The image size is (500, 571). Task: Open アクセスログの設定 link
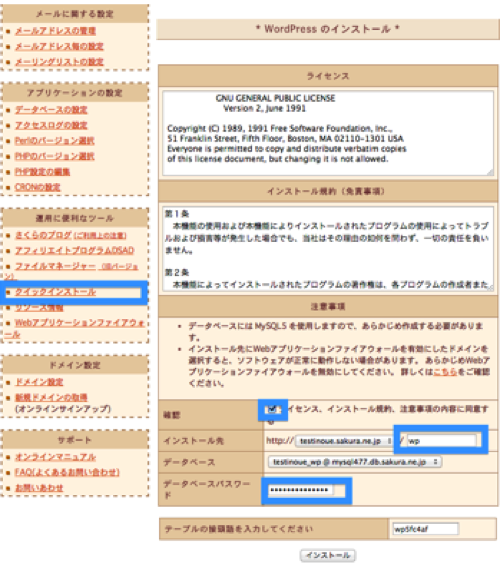[x=51, y=126]
